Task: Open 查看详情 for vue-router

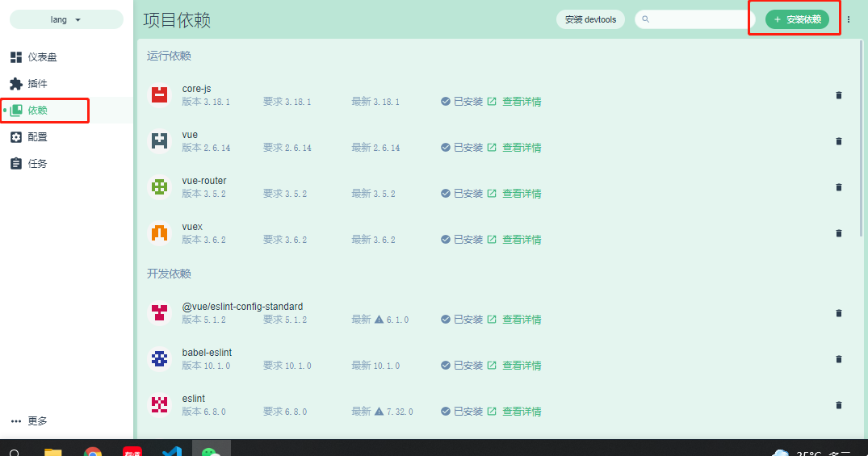Action: point(514,194)
